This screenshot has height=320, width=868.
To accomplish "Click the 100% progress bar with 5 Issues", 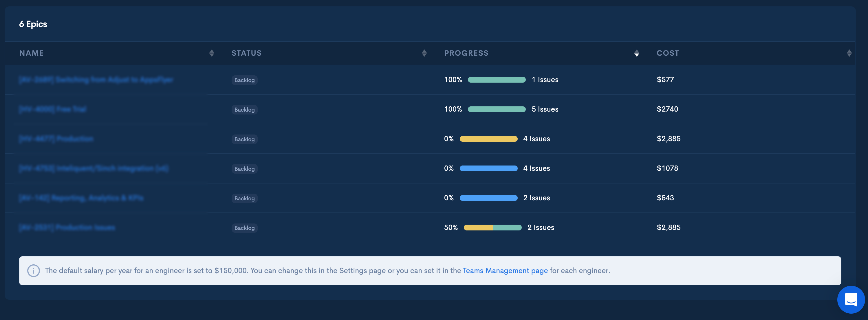I will click(x=496, y=109).
